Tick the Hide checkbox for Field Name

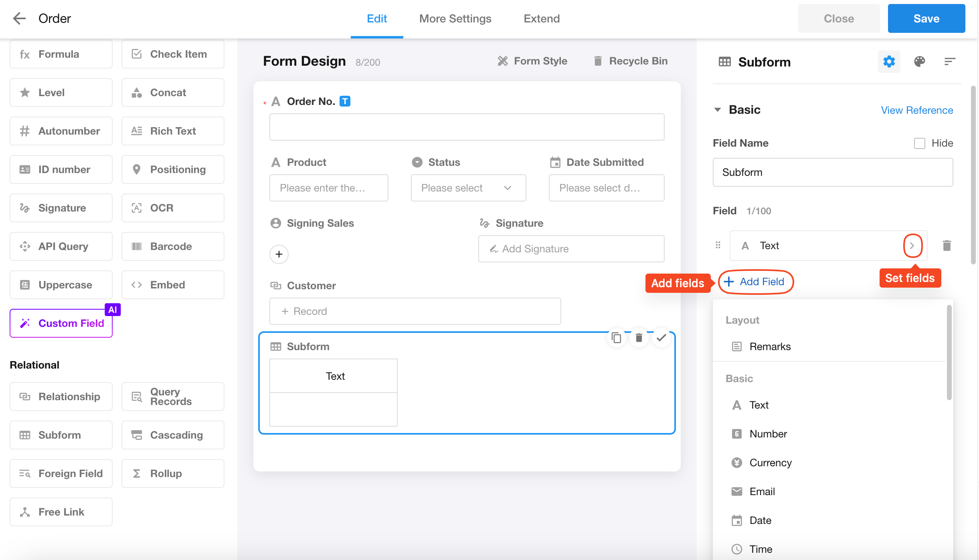coord(919,143)
